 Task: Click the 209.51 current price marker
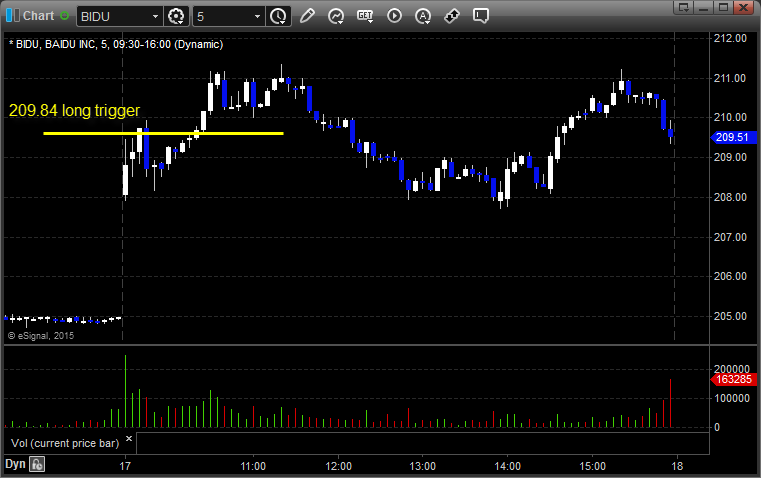(x=733, y=137)
